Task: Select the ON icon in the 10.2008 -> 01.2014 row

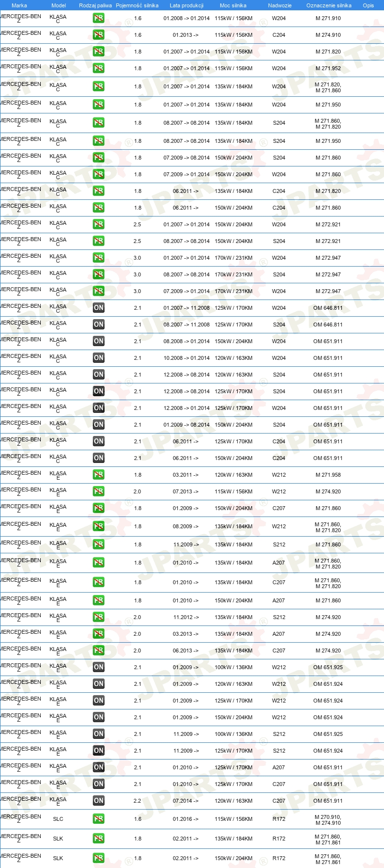Action: click(x=98, y=358)
